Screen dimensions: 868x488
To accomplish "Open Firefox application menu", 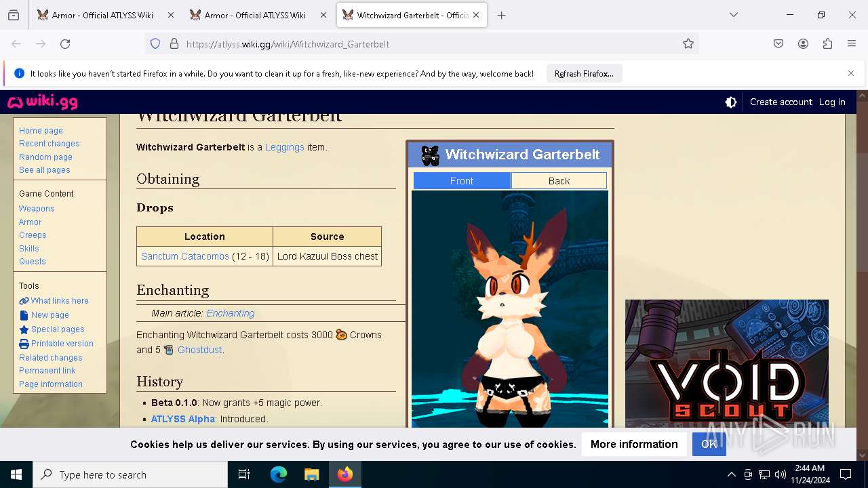I will click(x=852, y=44).
